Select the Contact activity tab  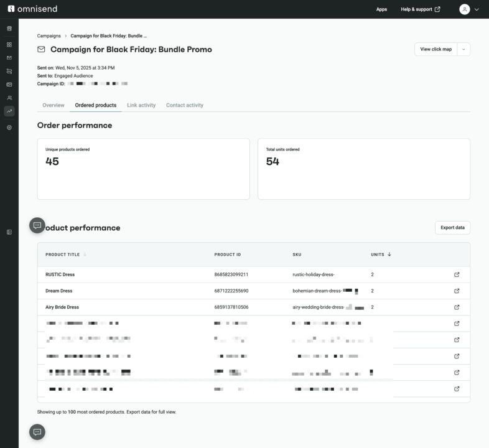coord(185,105)
